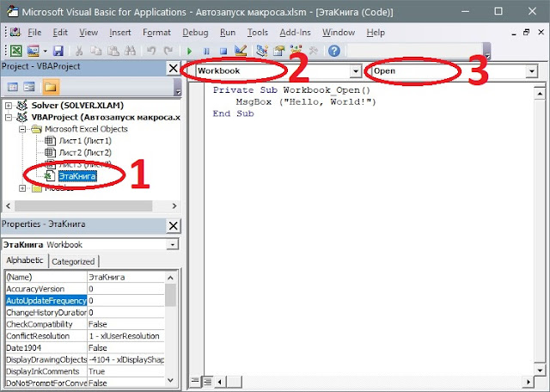Select Лист2 (Лист2) in project tree
The width and height of the screenshot is (550, 392).
point(85,153)
